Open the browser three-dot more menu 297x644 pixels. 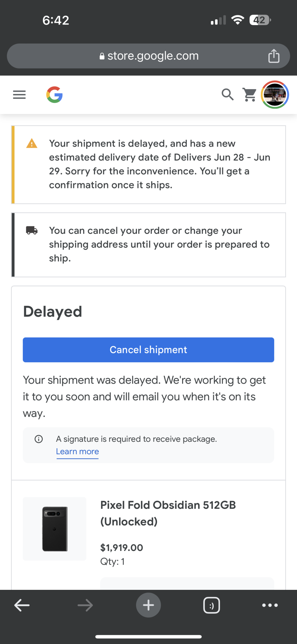[270, 605]
